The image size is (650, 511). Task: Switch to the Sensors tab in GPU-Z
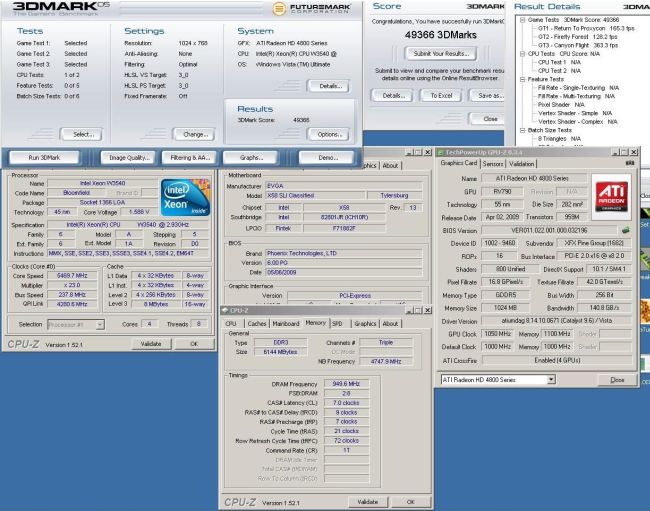click(x=493, y=164)
